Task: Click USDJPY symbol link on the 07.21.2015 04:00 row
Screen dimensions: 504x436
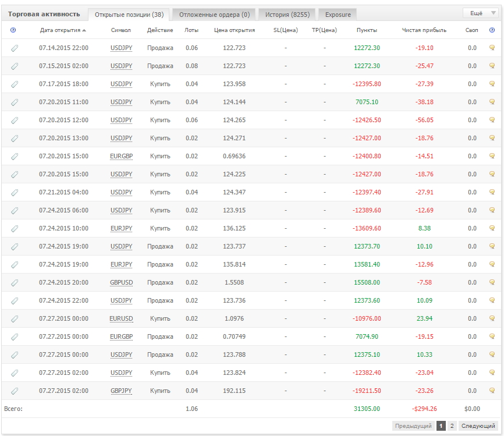Action: [121, 192]
